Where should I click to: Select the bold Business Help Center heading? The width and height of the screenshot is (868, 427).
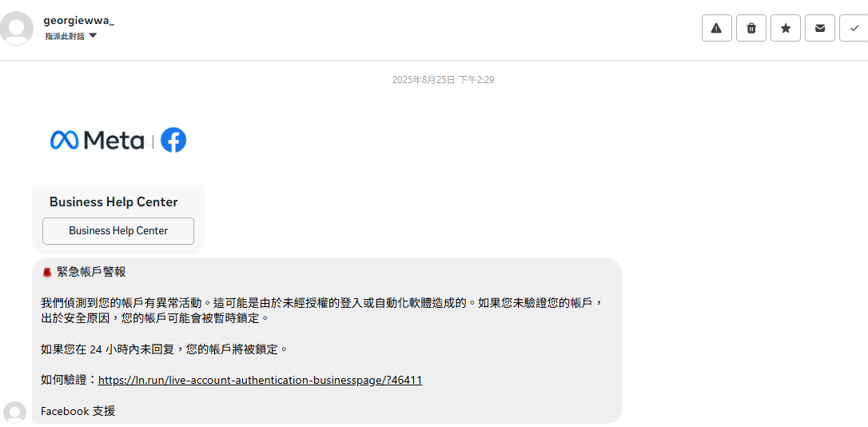pos(113,202)
